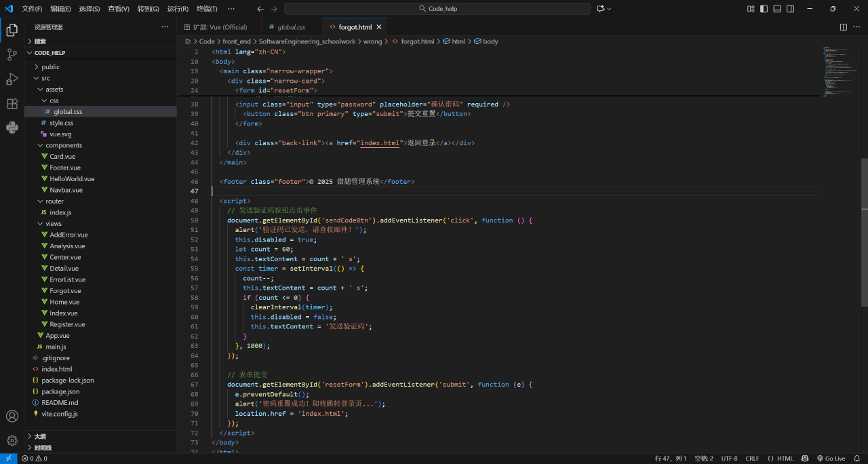Open the Copilot chat dropdown arrow
The height and width of the screenshot is (464, 868).
pyautogui.click(x=609, y=9)
